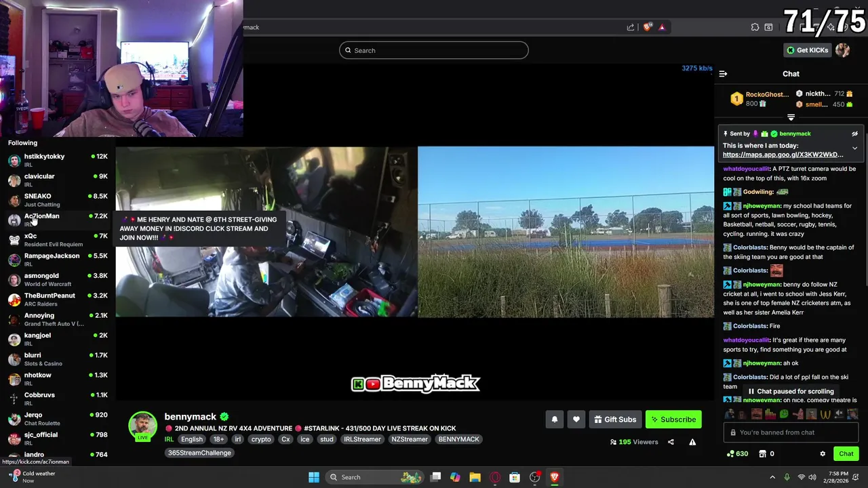
Task: Expand the pinned message chevron
Action: tap(854, 148)
